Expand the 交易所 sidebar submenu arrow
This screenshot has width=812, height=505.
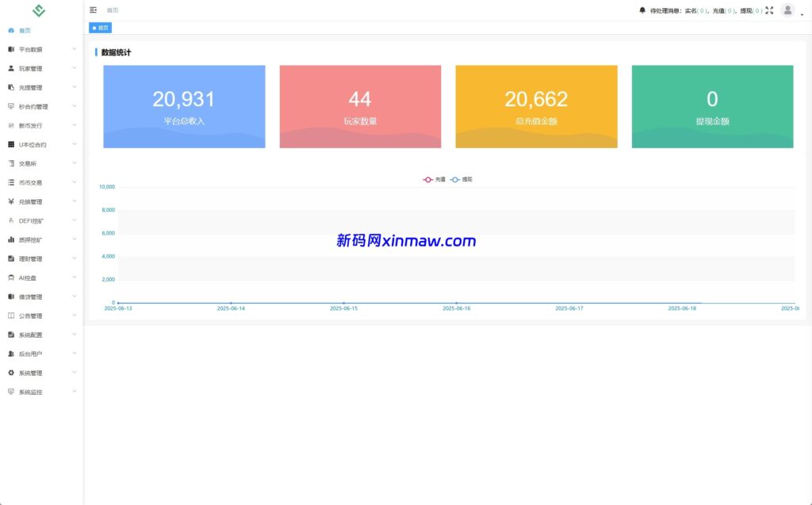tap(75, 163)
